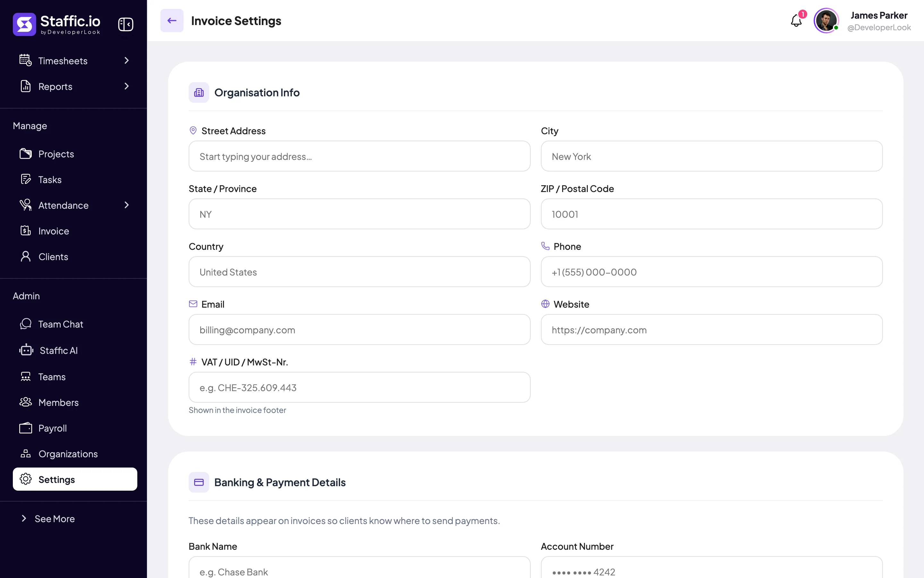Focus the Street Address field
924x578 pixels.
(359, 156)
